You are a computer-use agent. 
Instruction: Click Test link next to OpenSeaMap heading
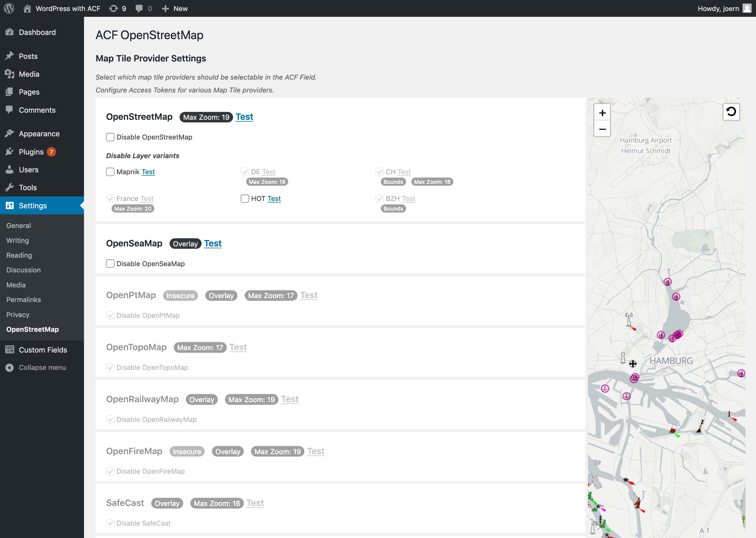213,243
